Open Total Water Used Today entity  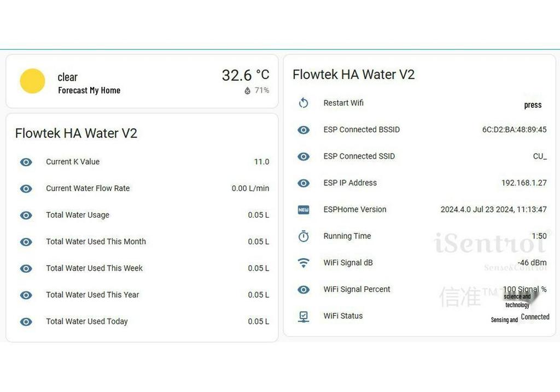[142, 321]
